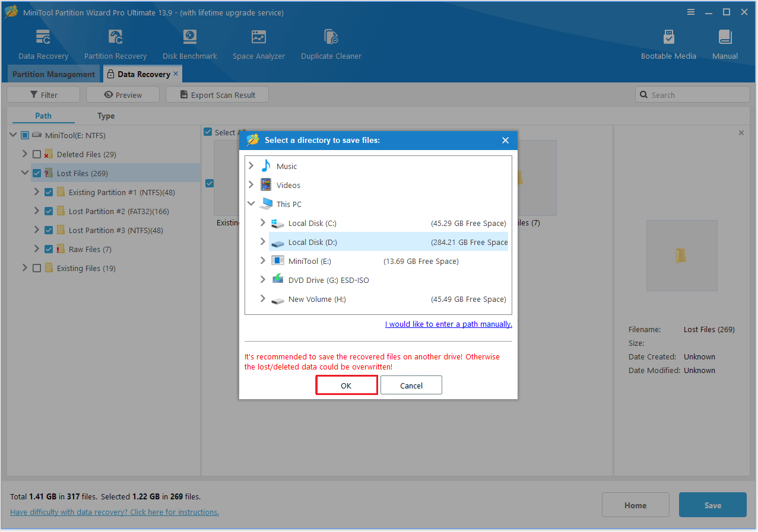Expand Local Disk (C:) in dialog

[262, 222]
